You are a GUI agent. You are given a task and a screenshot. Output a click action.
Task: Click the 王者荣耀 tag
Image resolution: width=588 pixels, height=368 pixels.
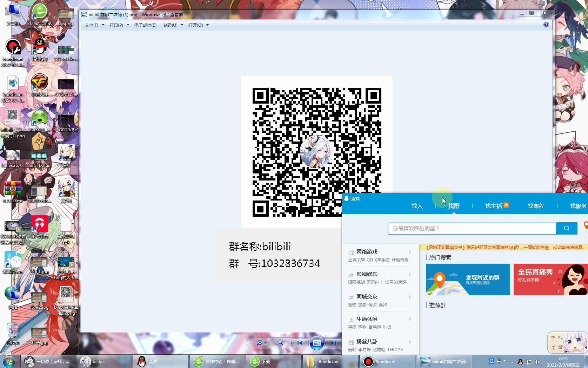point(356,260)
